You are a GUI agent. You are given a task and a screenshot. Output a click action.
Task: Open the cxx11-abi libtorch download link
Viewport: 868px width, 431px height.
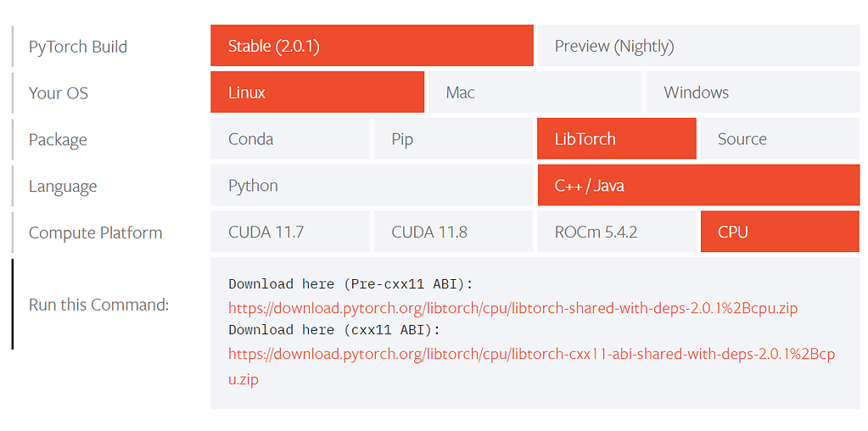coord(531,355)
